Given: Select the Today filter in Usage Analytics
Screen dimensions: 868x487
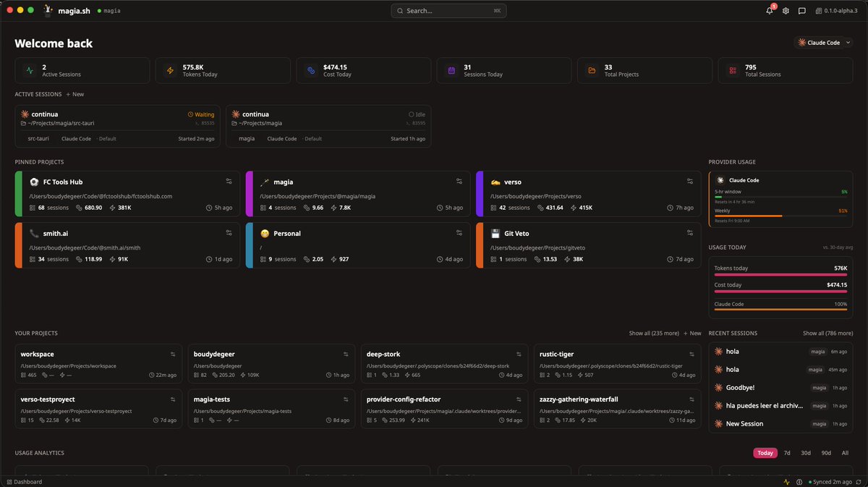Looking at the screenshot, I should (x=765, y=452).
